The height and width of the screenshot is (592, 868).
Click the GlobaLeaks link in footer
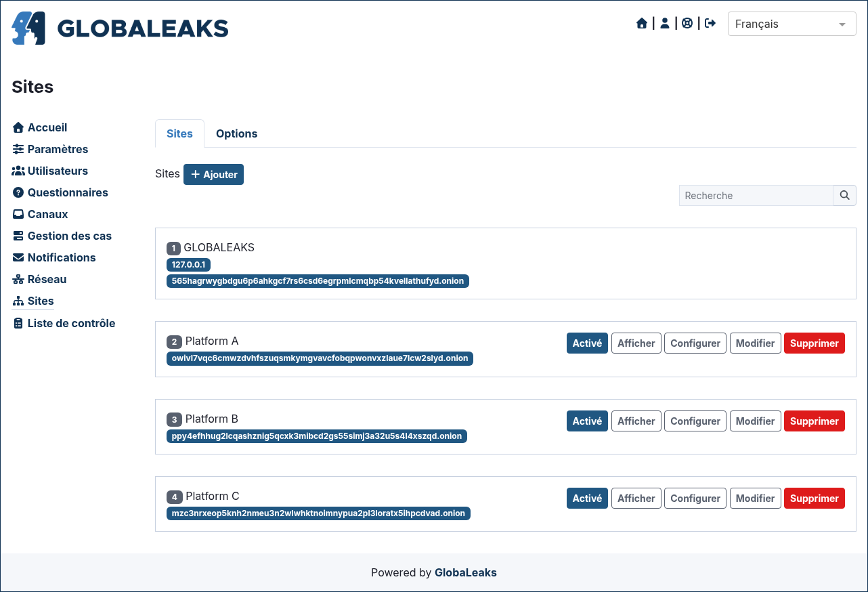(466, 572)
